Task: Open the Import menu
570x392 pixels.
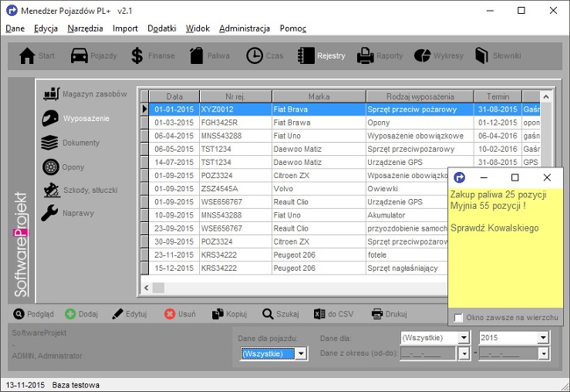Action: click(125, 28)
